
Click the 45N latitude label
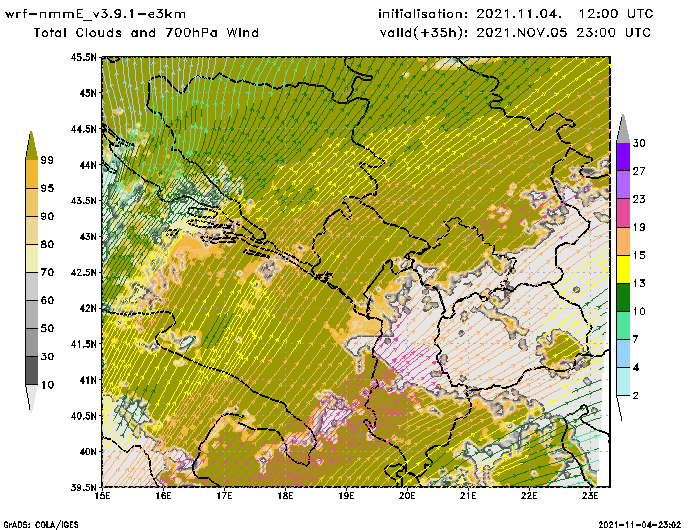click(88, 93)
